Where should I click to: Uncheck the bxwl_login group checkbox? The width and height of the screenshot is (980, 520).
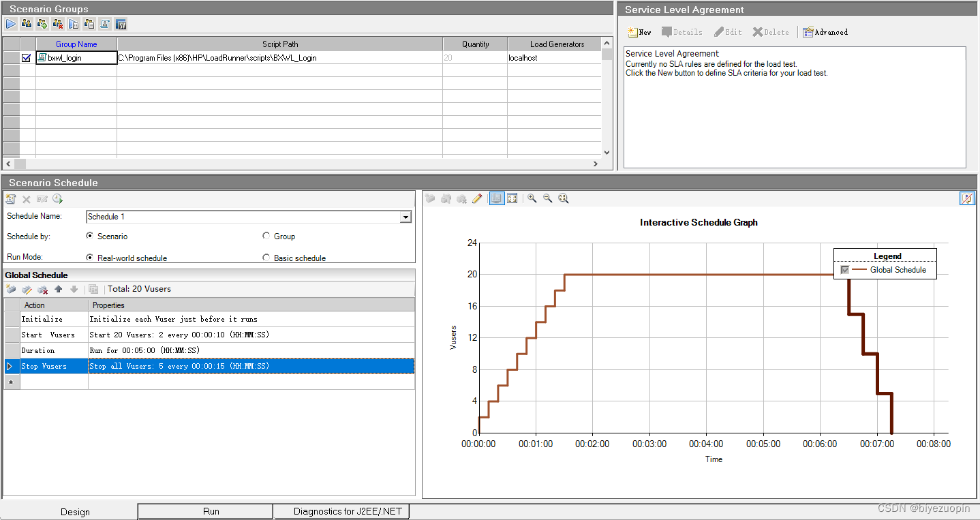coord(27,58)
